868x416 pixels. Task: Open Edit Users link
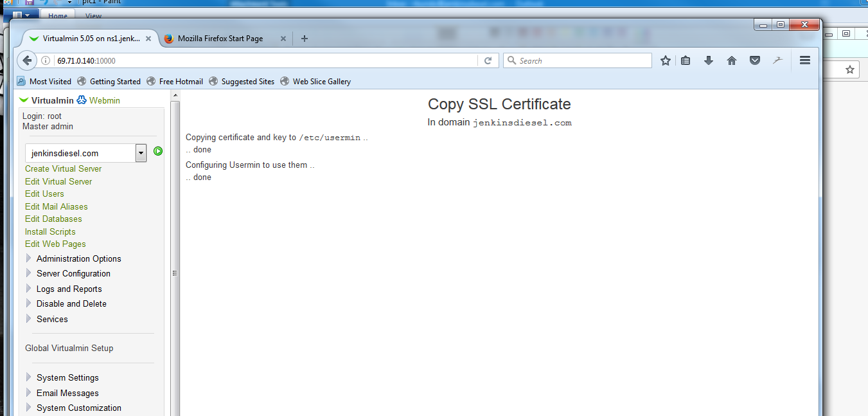point(44,194)
